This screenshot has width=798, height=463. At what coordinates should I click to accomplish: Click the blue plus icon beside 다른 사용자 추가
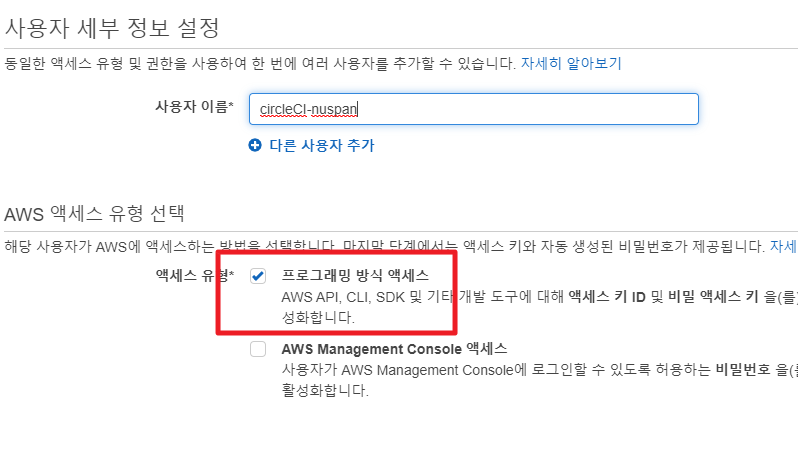coord(255,146)
